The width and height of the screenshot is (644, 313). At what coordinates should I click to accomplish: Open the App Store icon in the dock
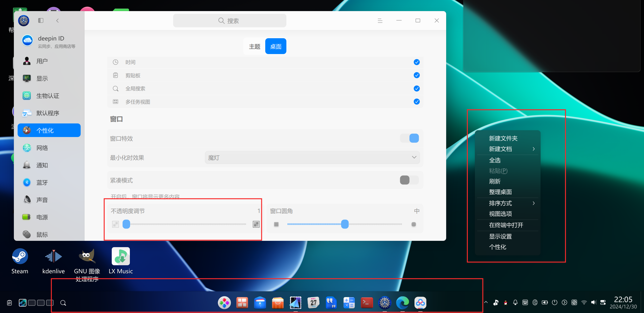(x=278, y=303)
